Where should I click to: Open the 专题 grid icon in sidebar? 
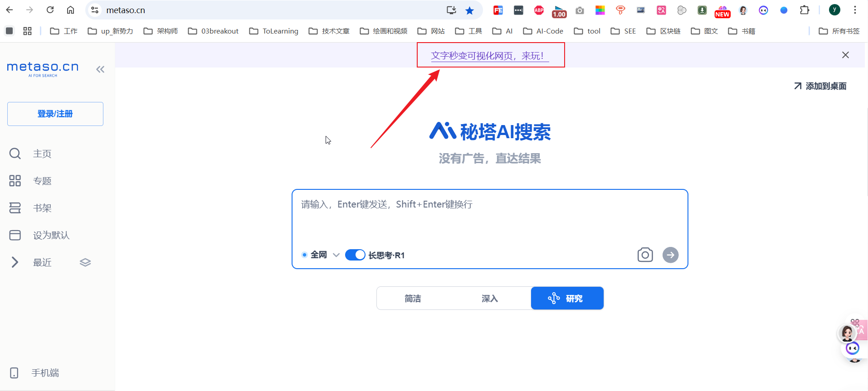pyautogui.click(x=15, y=181)
